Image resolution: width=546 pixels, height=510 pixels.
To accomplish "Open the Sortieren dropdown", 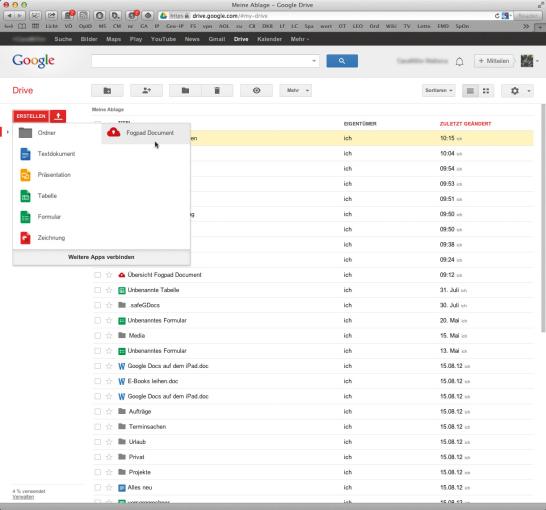I will click(439, 91).
